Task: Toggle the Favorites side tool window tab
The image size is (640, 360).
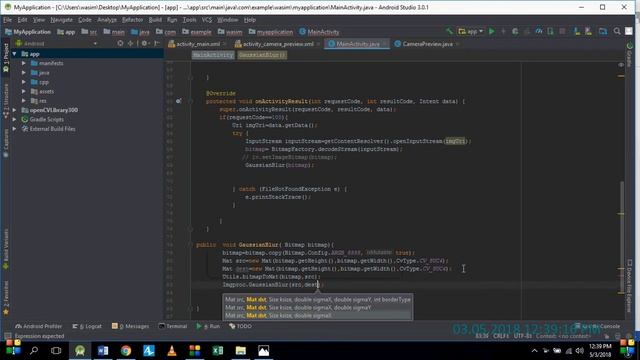Action: pos(6,299)
